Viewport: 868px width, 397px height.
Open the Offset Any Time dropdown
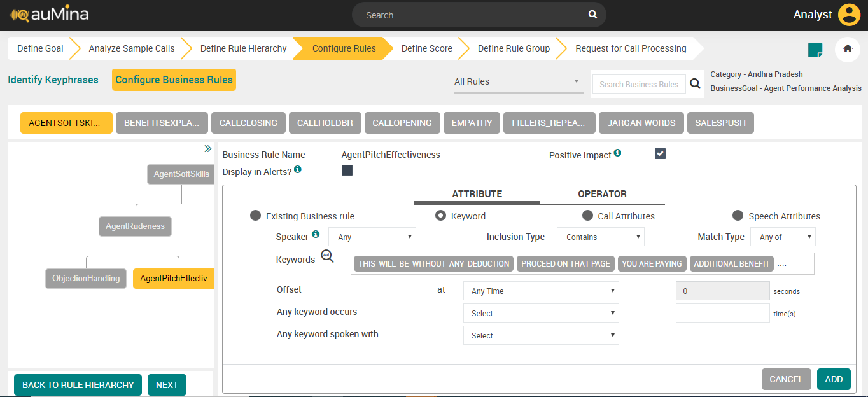tap(541, 291)
